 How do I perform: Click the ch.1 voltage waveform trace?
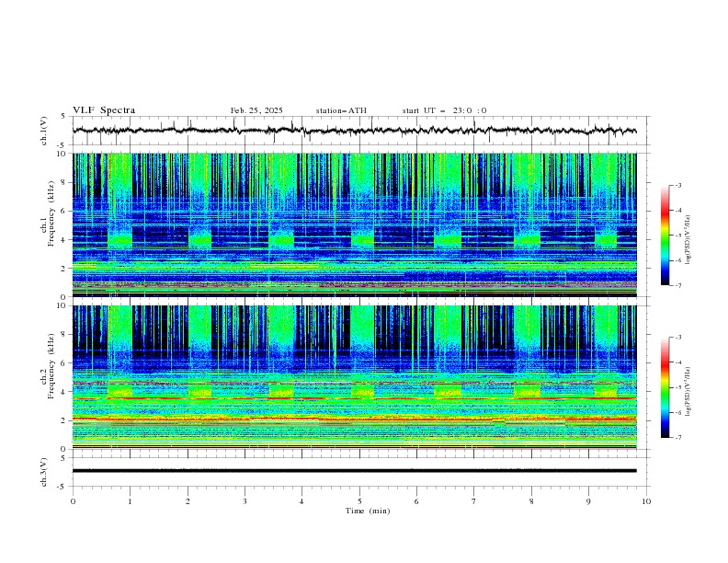pos(354,131)
